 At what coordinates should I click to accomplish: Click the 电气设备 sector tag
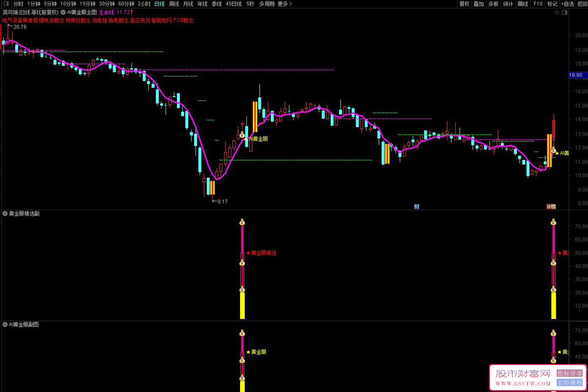[12, 21]
